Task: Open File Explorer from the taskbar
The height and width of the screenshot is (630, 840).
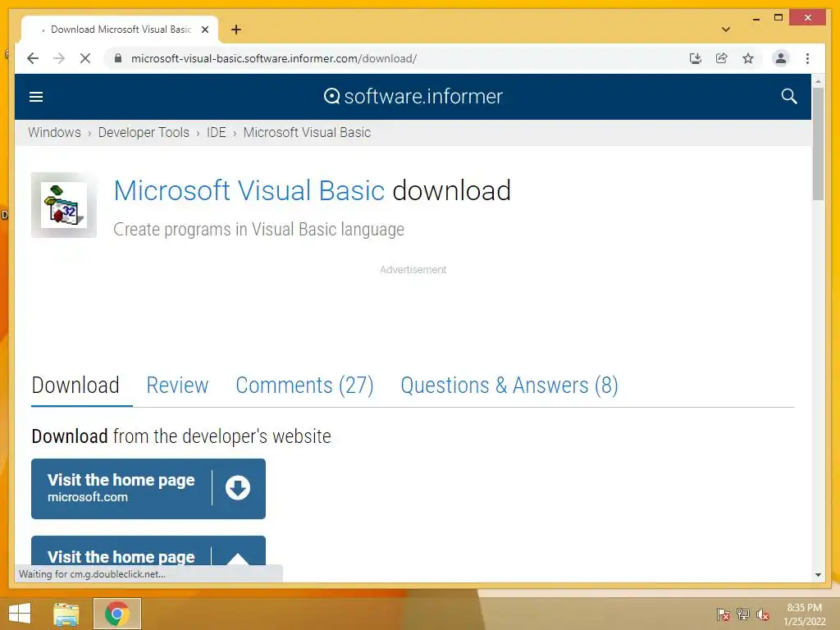Action: [66, 614]
